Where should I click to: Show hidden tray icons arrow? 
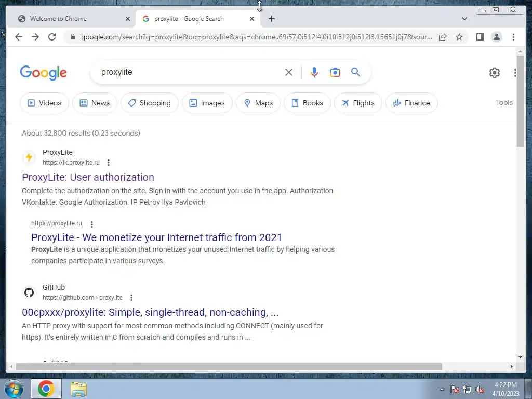[442, 389]
